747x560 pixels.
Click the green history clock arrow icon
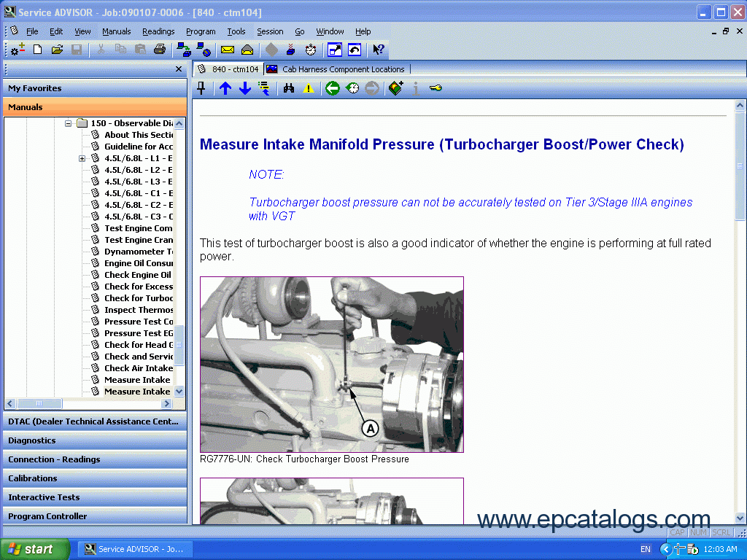point(352,88)
